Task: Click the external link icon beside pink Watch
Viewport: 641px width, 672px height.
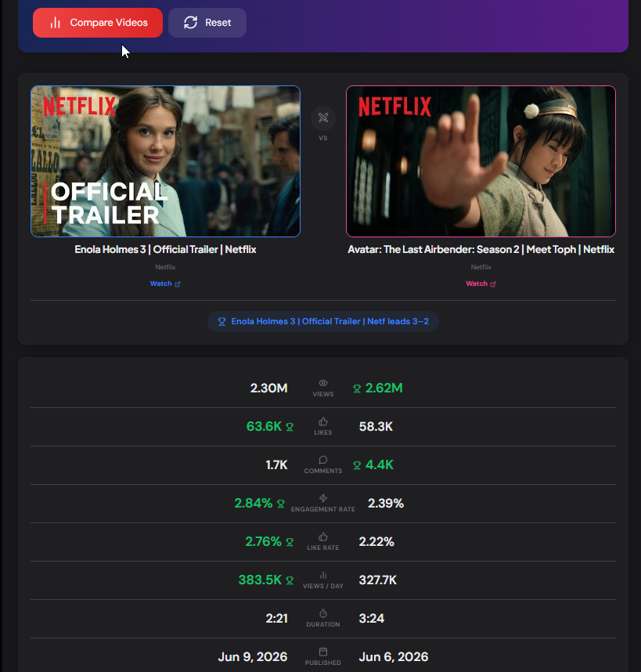Action: tap(493, 284)
